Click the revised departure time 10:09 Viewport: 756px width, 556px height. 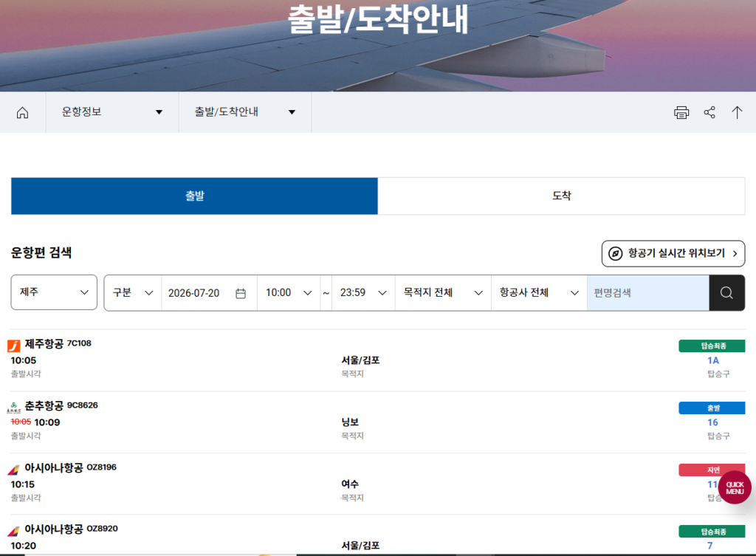pos(47,422)
